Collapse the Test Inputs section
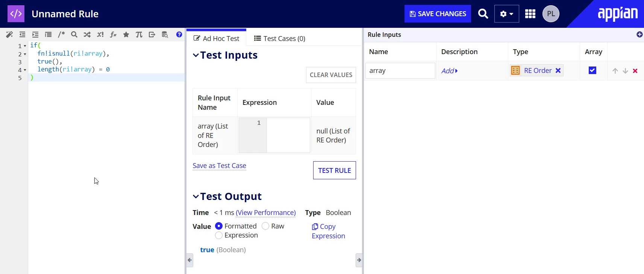 point(195,55)
